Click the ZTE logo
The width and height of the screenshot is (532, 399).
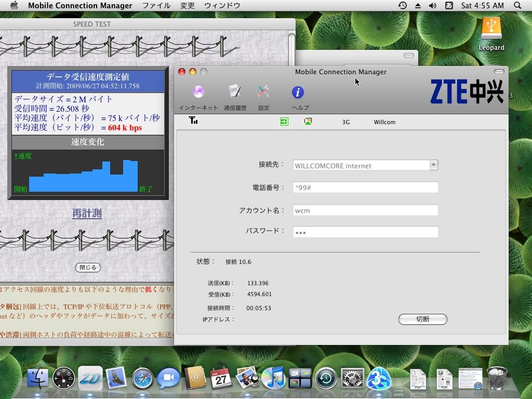(x=467, y=91)
